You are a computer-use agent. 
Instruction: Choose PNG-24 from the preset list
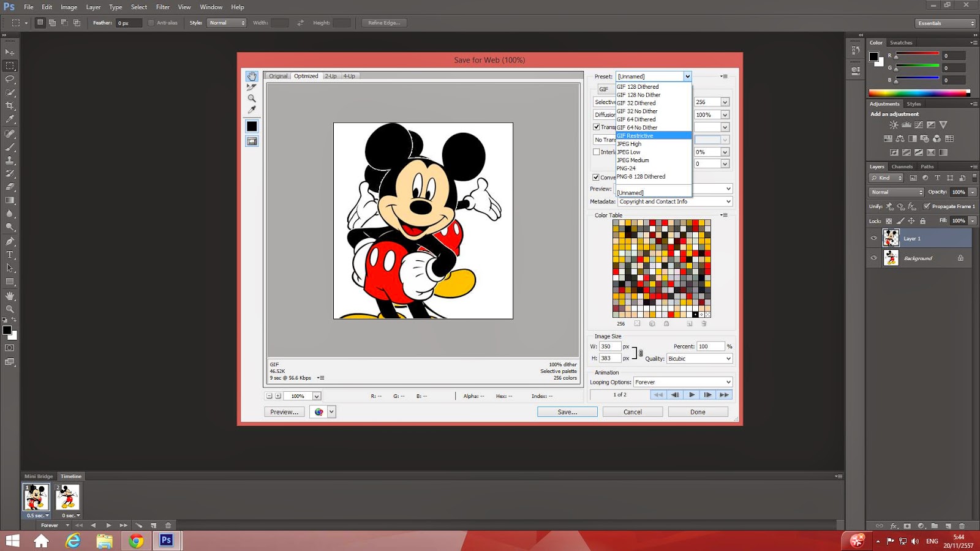point(654,168)
